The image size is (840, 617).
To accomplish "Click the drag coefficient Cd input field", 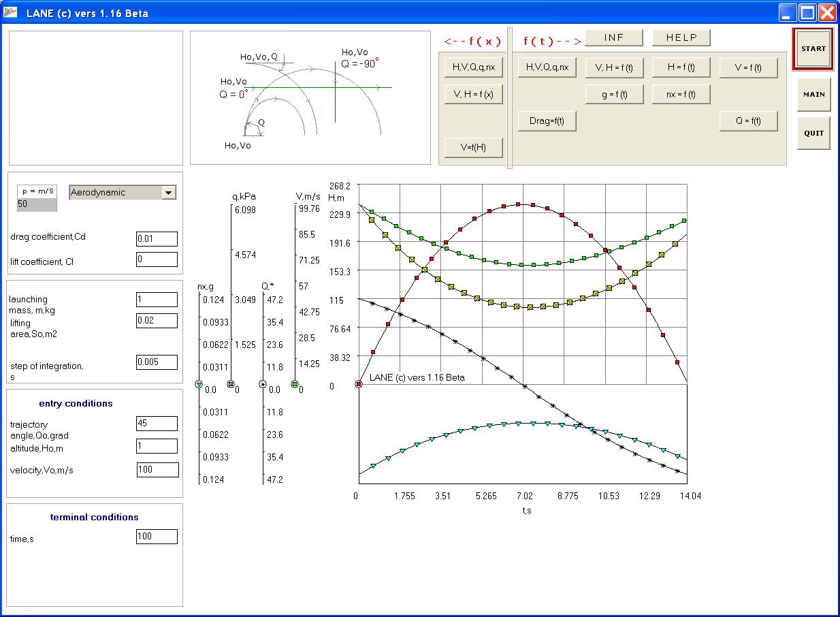I will [x=157, y=239].
